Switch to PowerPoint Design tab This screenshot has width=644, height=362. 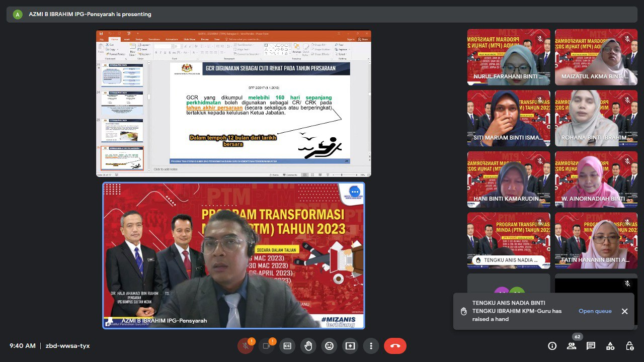(x=139, y=39)
